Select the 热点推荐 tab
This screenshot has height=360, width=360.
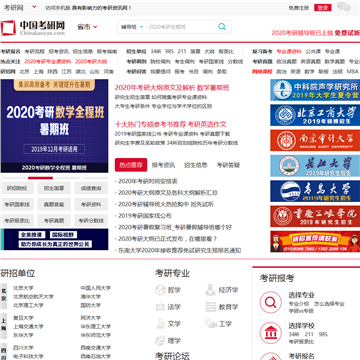[x=131, y=165]
